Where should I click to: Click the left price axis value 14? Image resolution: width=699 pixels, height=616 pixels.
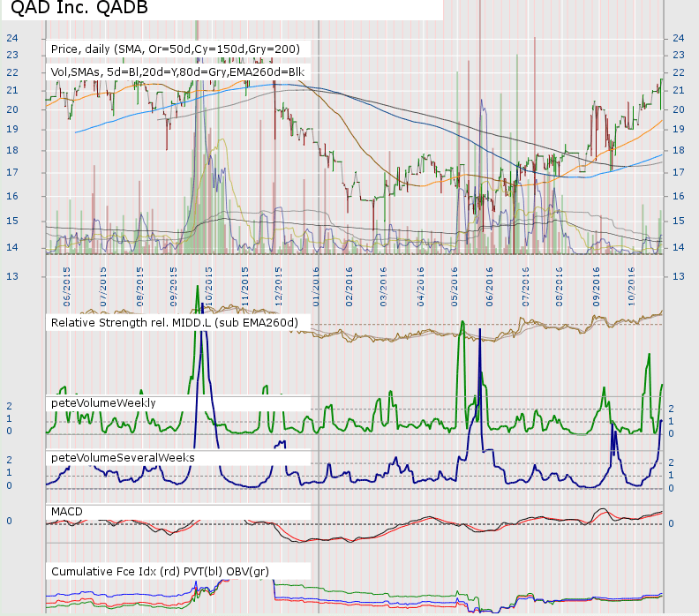[x=12, y=247]
